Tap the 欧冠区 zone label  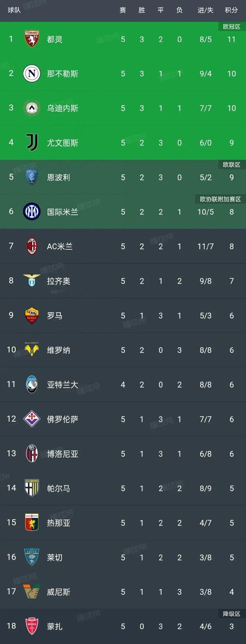pyautogui.click(x=231, y=26)
